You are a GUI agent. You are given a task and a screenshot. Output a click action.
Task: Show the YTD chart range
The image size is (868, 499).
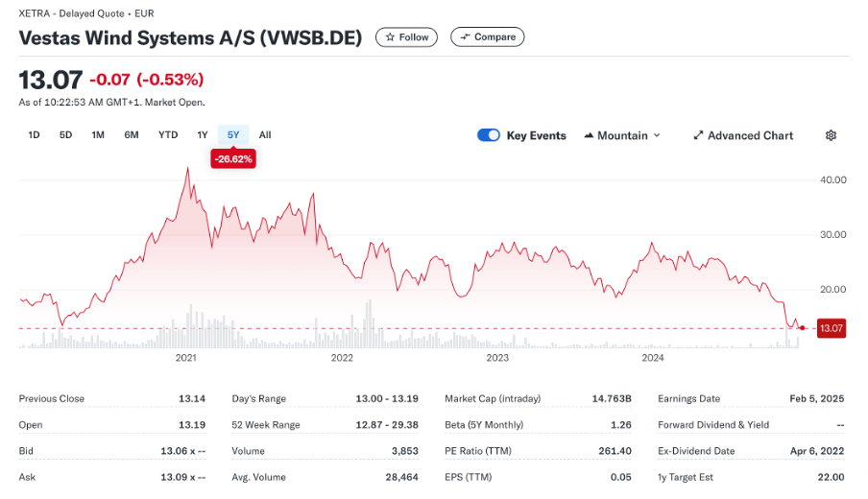point(168,134)
